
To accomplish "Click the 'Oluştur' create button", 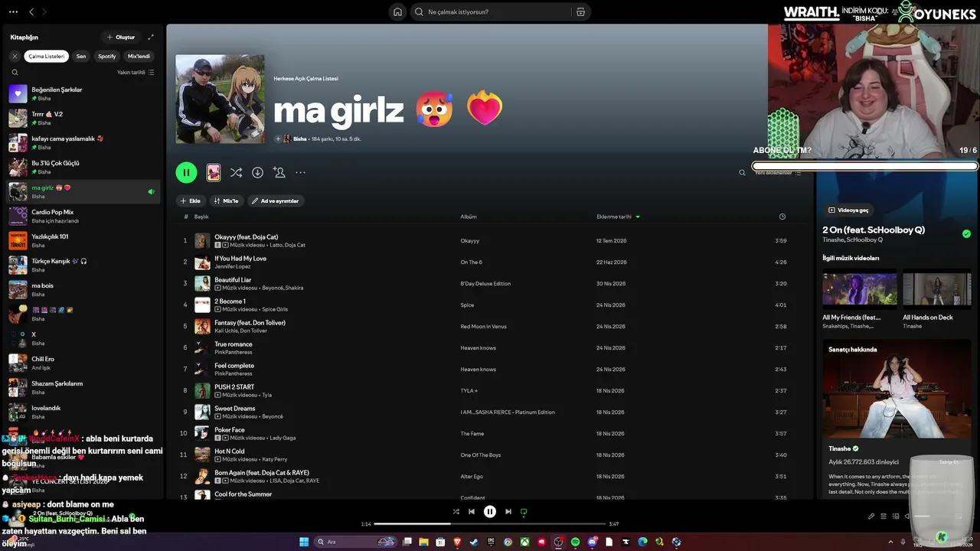I will point(121,37).
